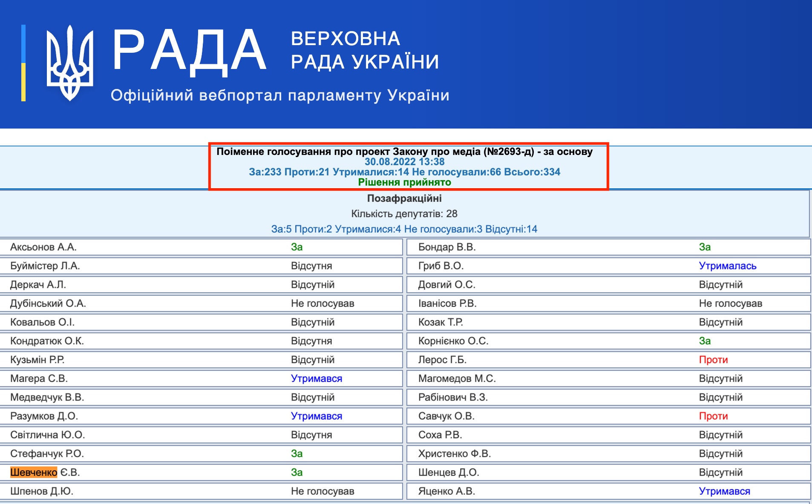
Task: Select deputy name Кондратюк О.К.
Action: pos(47,341)
